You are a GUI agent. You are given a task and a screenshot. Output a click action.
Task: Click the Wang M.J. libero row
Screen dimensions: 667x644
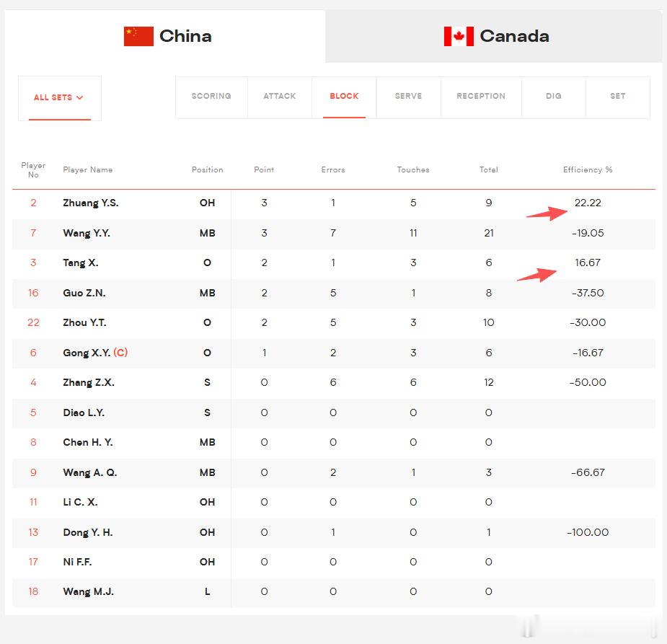coord(333,591)
